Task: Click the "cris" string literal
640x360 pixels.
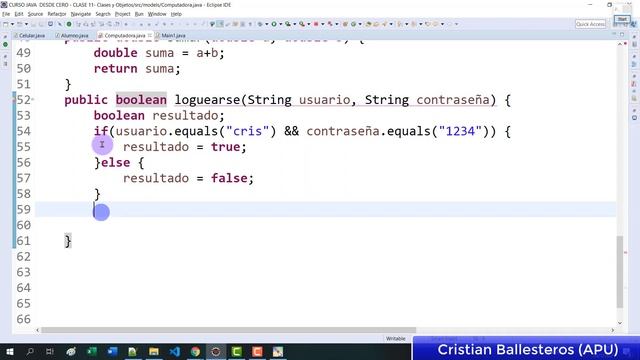Action: point(247,131)
